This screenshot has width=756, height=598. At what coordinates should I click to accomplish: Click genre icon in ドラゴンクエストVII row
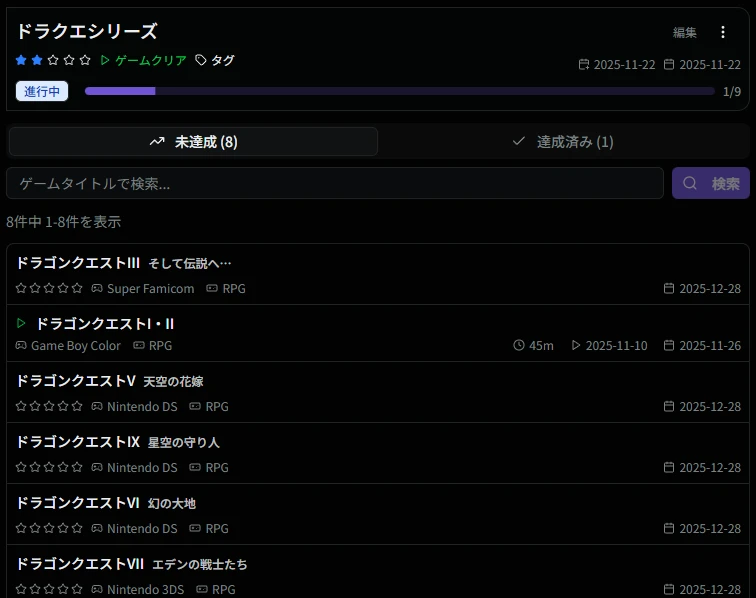(202, 589)
